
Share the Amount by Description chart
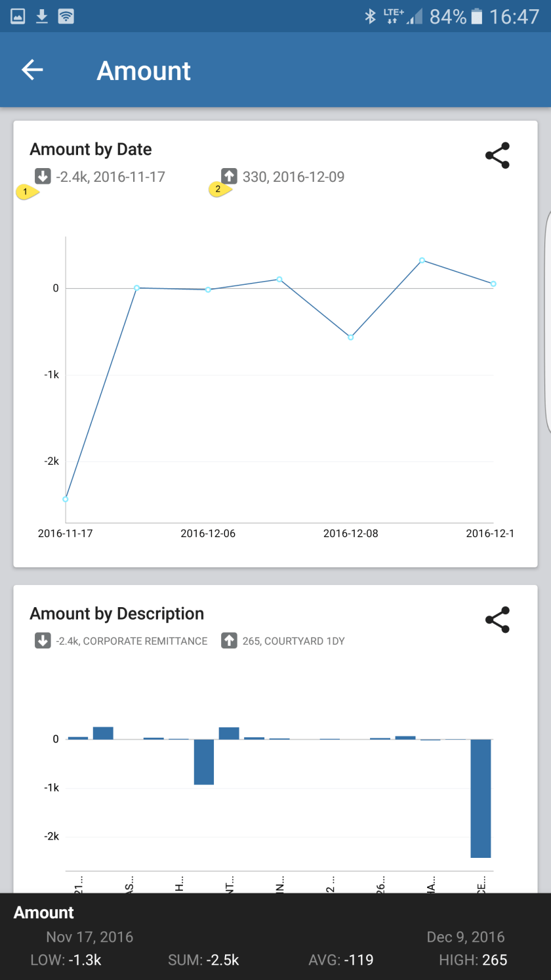pyautogui.click(x=497, y=620)
